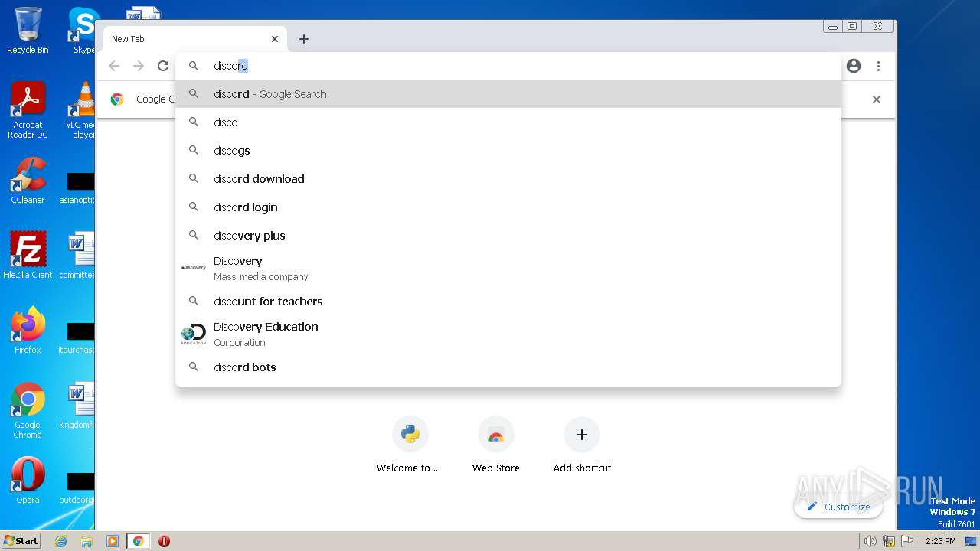
Task: Click the Add shortcut plus tile
Action: tap(582, 446)
